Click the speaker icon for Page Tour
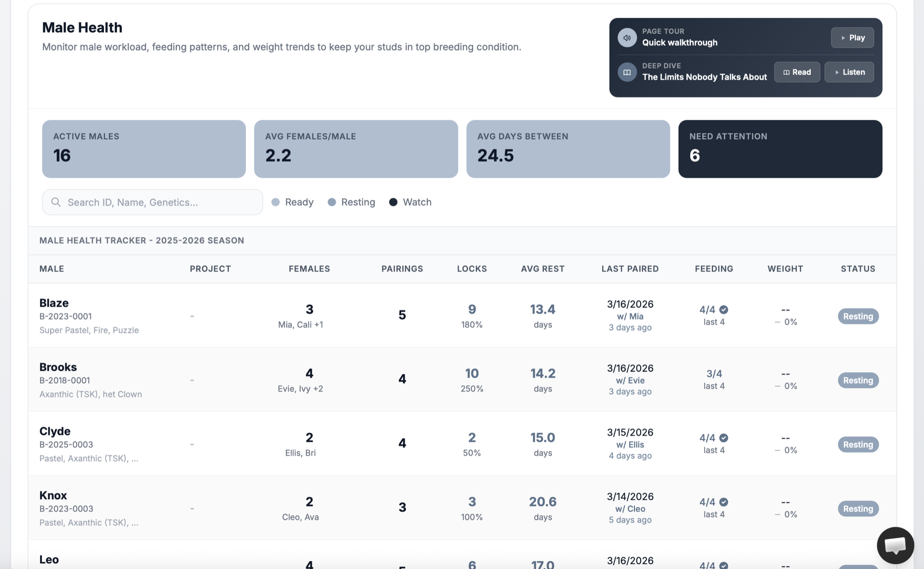 tap(627, 38)
